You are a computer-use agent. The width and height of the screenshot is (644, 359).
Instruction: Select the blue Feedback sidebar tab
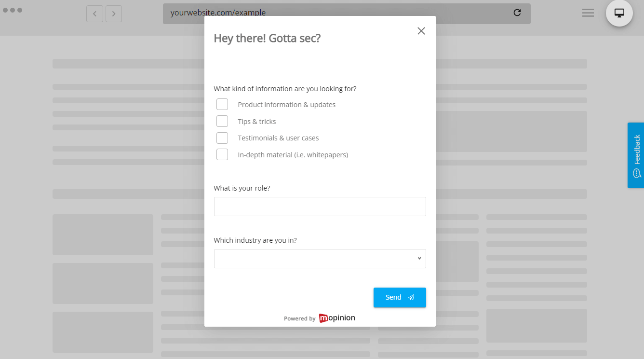(x=636, y=155)
